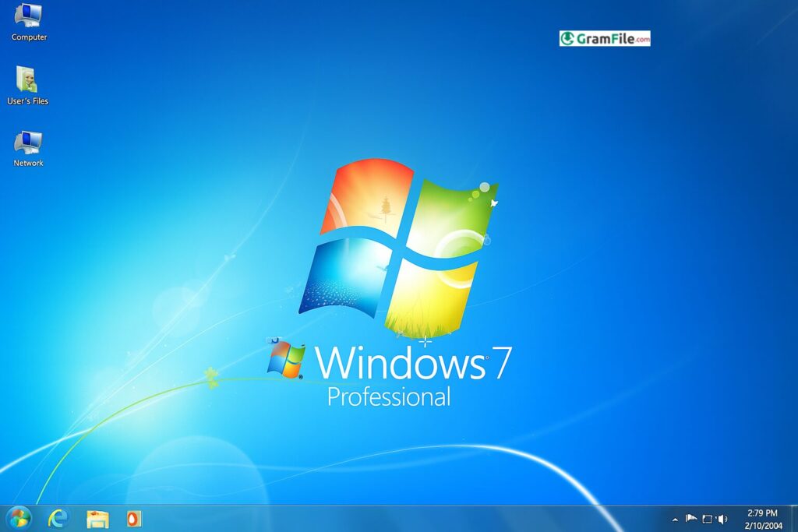Launch Internet Explorer from the taskbar
The height and width of the screenshot is (532, 798).
coord(58,517)
